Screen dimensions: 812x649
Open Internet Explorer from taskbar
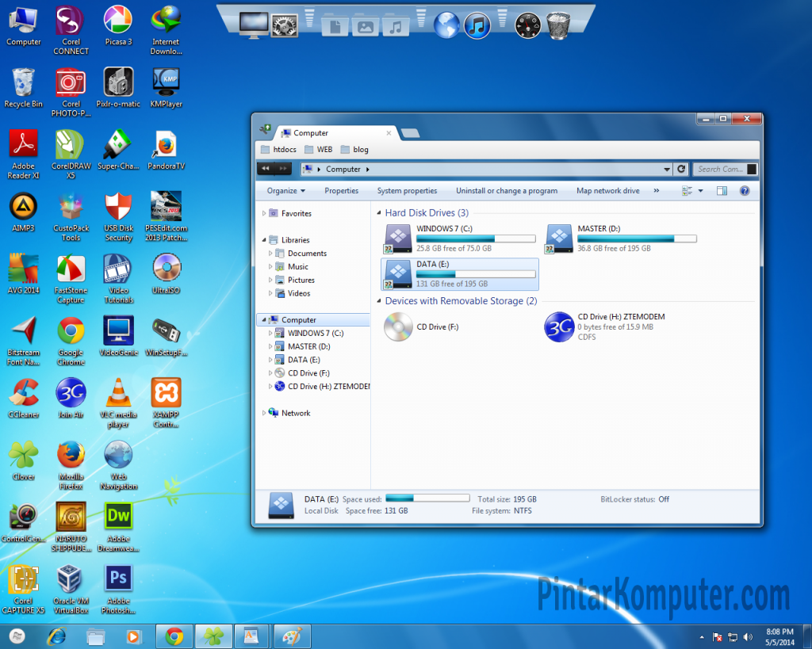tap(56, 636)
